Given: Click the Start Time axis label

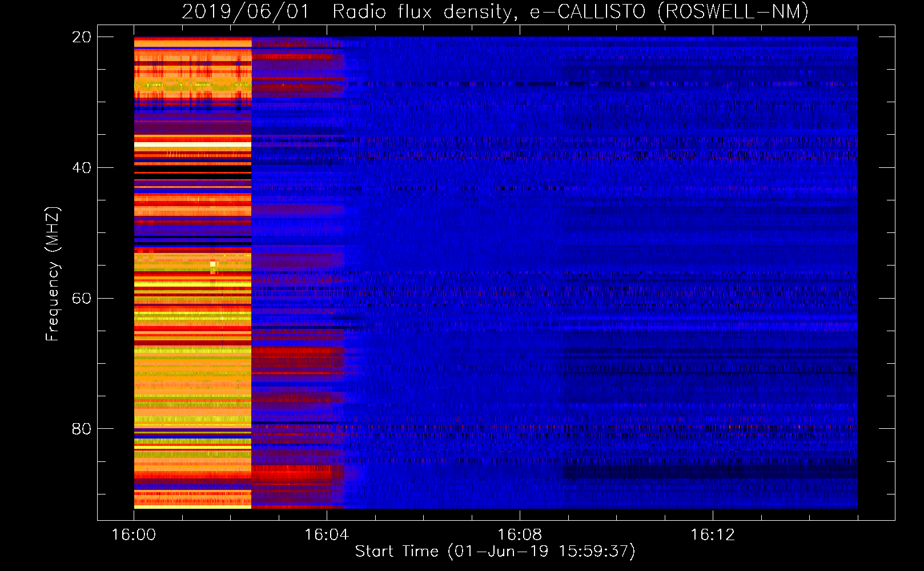Looking at the screenshot, I should coord(495,552).
